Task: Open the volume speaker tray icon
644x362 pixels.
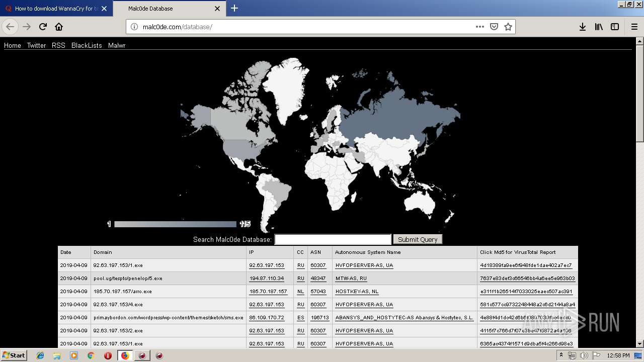Action: tap(583, 355)
